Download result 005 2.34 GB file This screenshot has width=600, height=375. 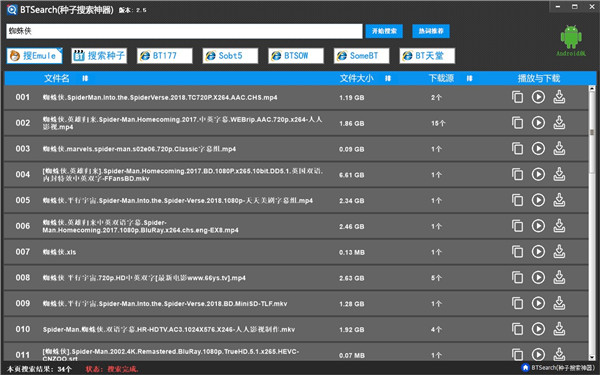pyautogui.click(x=559, y=200)
